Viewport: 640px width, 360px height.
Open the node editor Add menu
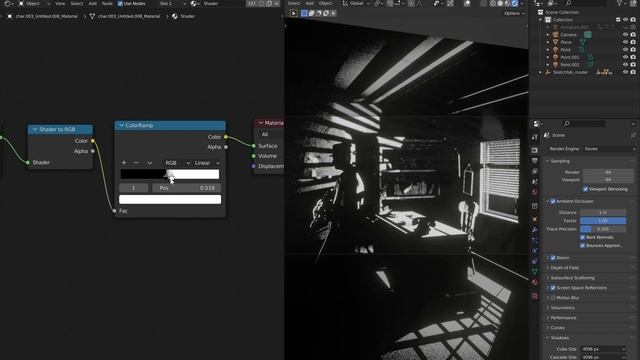pos(93,3)
